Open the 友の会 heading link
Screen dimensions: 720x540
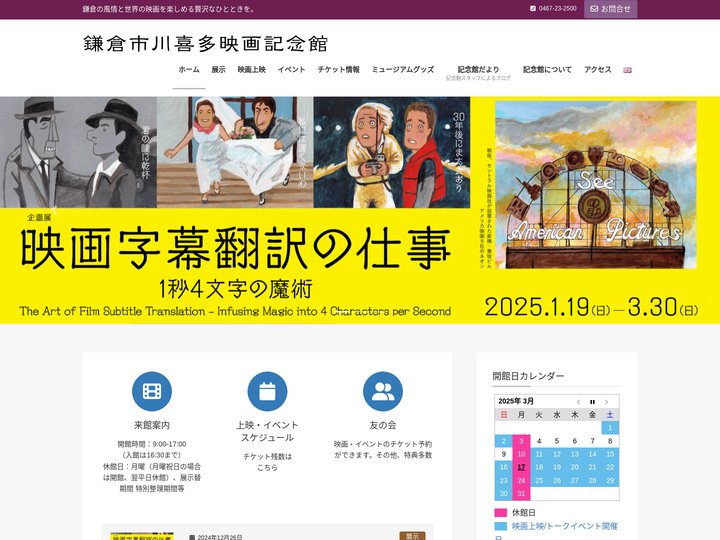click(x=382, y=425)
